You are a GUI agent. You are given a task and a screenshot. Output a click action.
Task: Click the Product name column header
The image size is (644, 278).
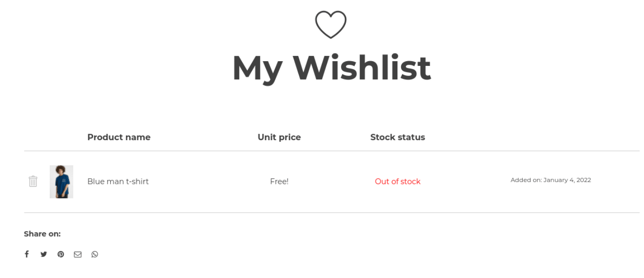tap(119, 137)
